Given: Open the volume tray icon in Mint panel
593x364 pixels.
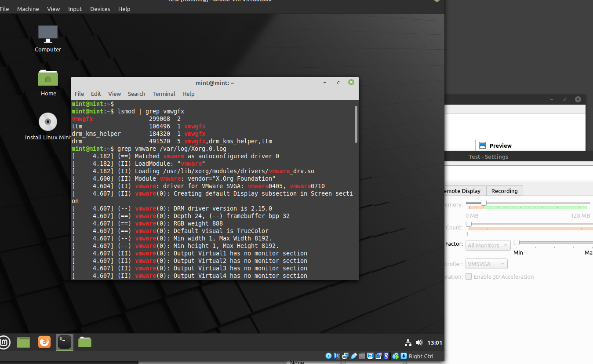Looking at the screenshot, I should [x=419, y=342].
